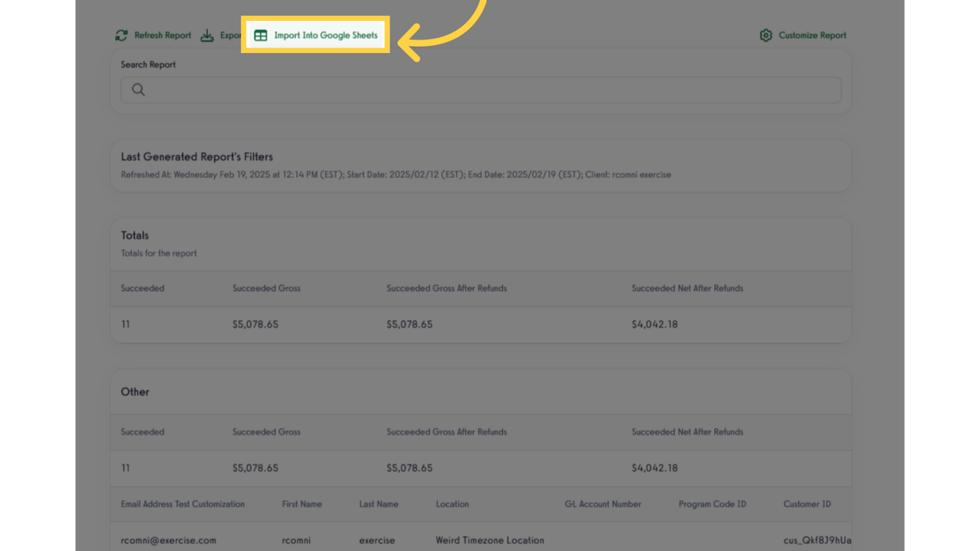Select the Export download icon
Screen dimensions: 980x551
coord(207,35)
